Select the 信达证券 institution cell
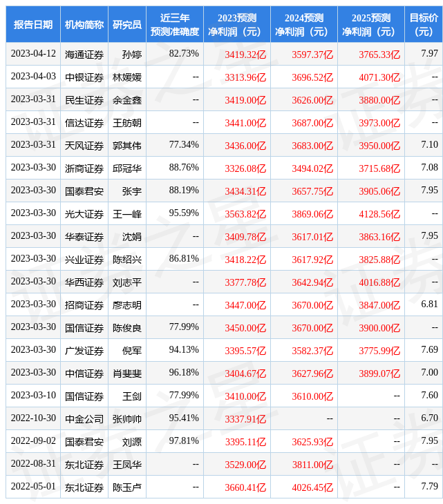443x504 pixels. 84,123
